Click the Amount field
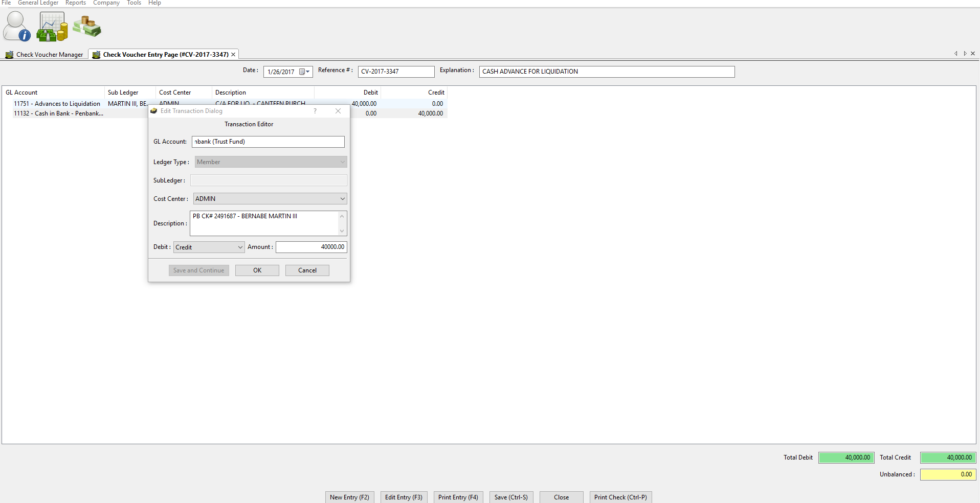Viewport: 980px width, 503px height. click(x=311, y=247)
